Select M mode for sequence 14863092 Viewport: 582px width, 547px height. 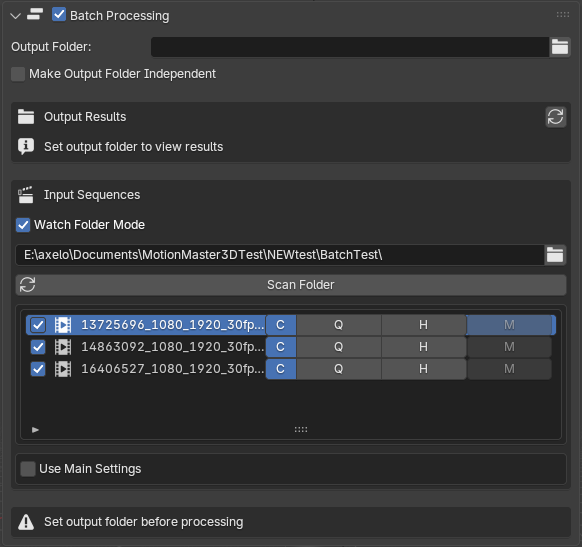point(509,347)
